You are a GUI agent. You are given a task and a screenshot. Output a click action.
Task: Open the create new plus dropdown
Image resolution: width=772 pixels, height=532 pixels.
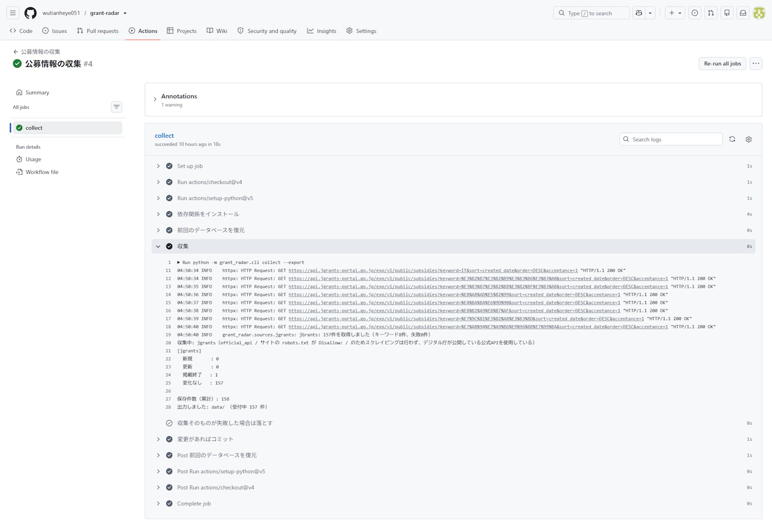click(x=675, y=13)
